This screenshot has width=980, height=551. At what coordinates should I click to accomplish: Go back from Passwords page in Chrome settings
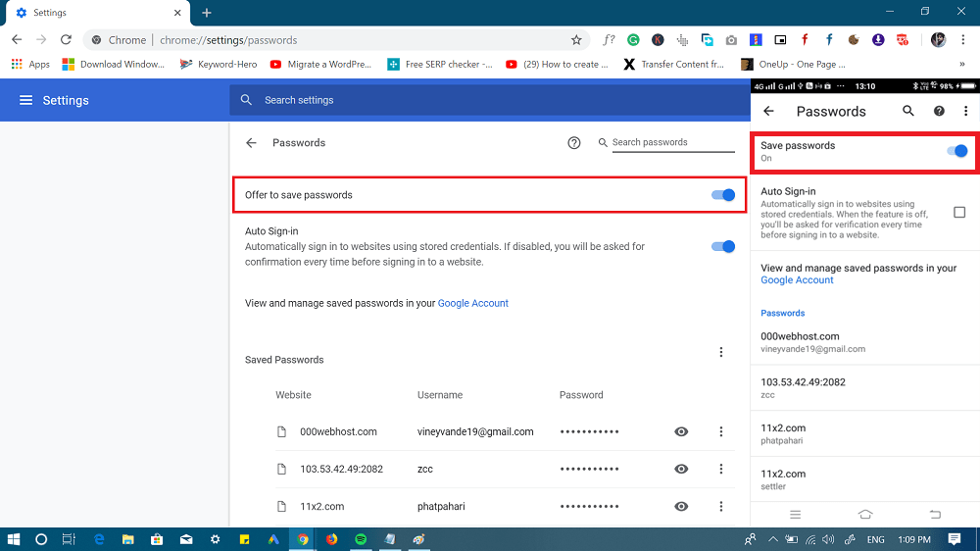click(x=251, y=143)
